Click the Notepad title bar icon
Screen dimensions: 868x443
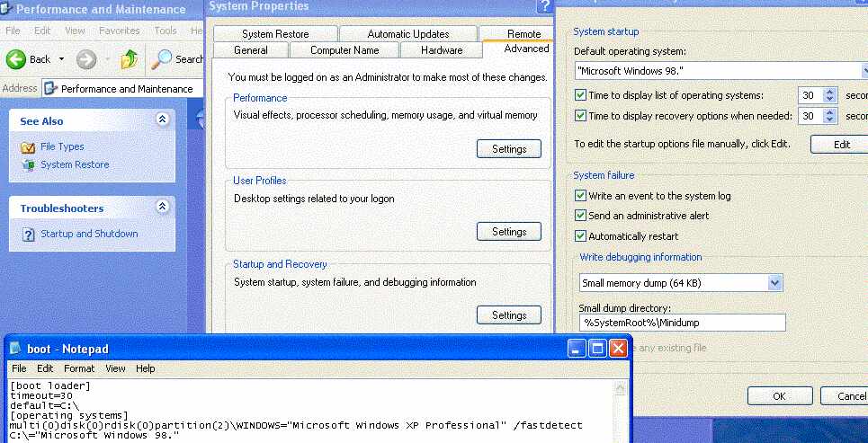coord(17,349)
